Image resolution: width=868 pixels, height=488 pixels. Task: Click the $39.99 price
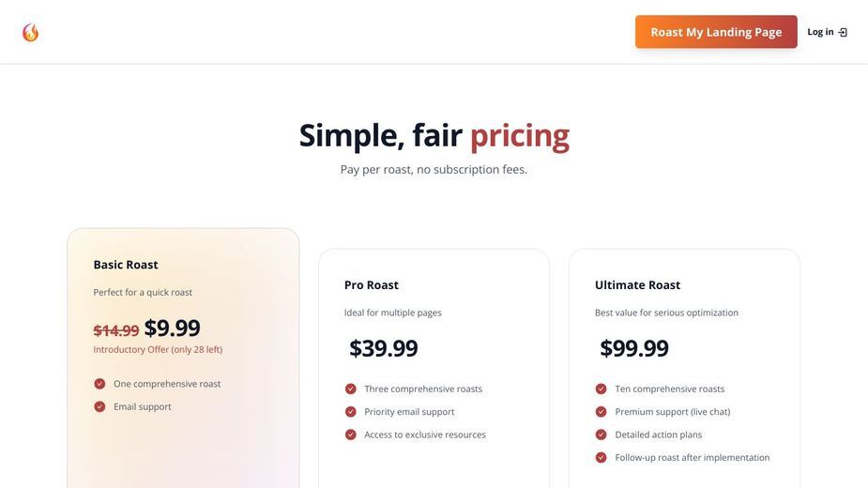383,348
